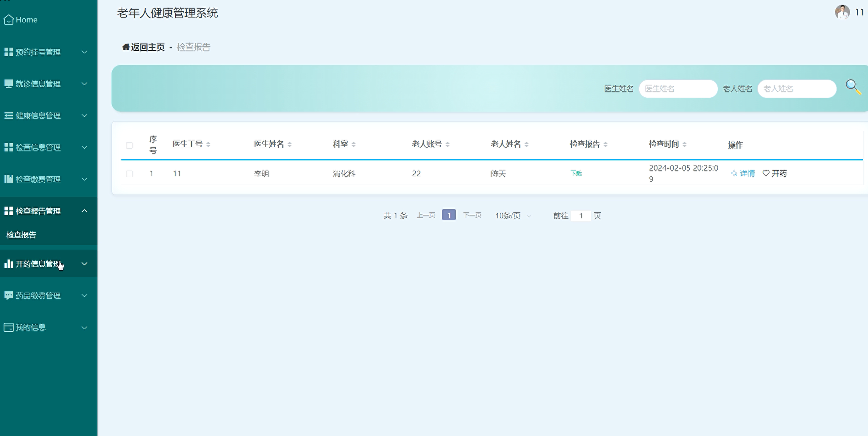The width and height of the screenshot is (868, 436).
Task: Sort by 科室 using sort arrows
Action: click(x=354, y=144)
